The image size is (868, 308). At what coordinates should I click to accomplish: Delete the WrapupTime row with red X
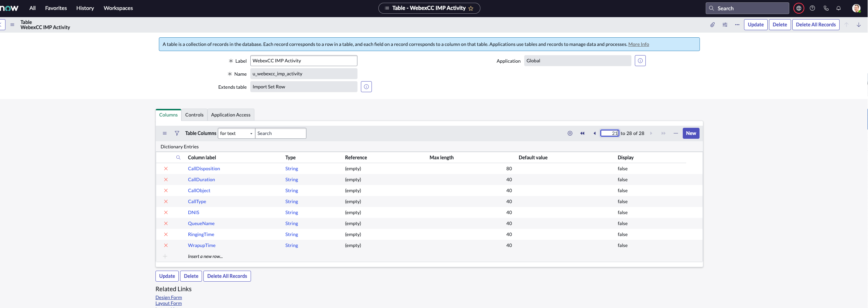click(166, 245)
